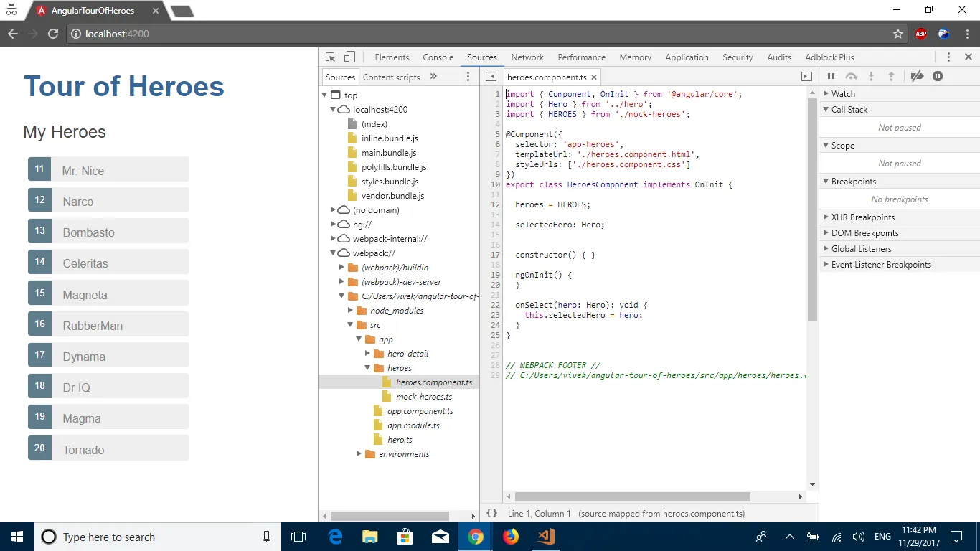The width and height of the screenshot is (980, 551).
Task: Open DevTools customize three-dot menu
Action: 948,57
